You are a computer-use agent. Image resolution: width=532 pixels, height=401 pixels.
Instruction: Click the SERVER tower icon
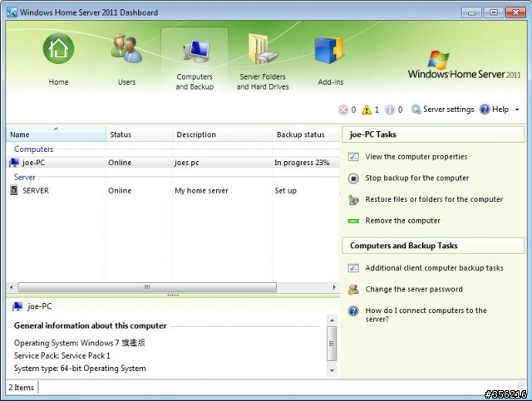coord(14,190)
